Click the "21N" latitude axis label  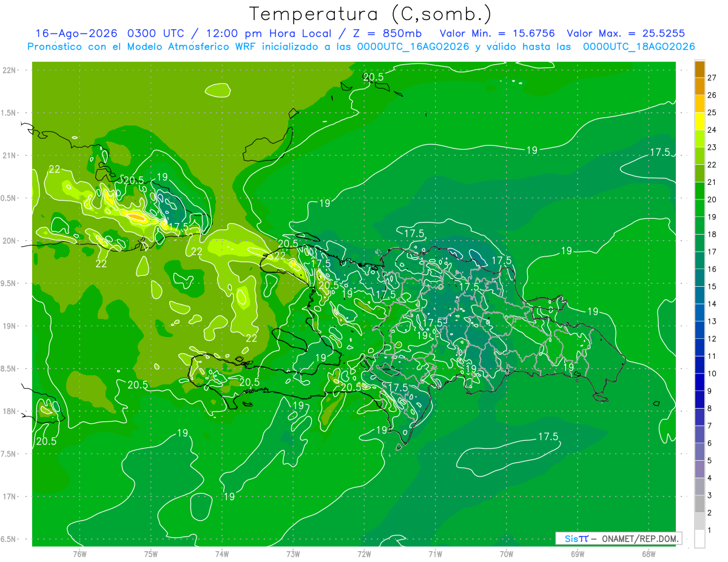click(10, 156)
